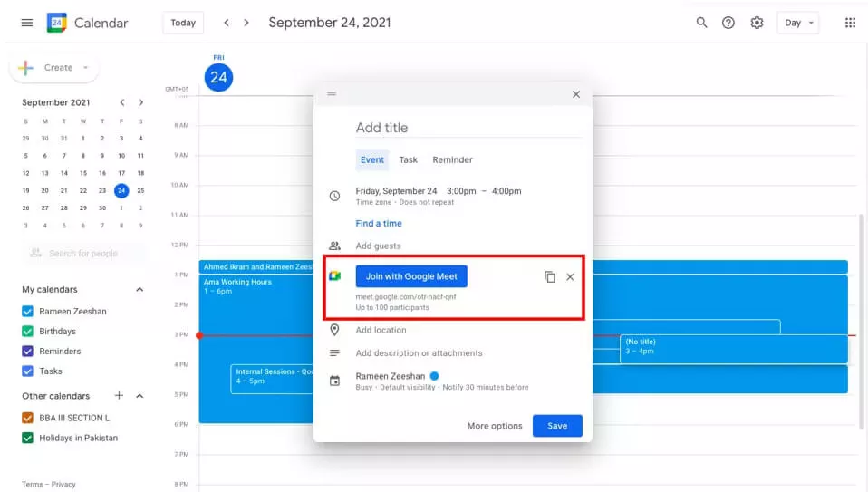868x492 pixels.
Task: Click the Find a time link
Action: [x=379, y=224]
